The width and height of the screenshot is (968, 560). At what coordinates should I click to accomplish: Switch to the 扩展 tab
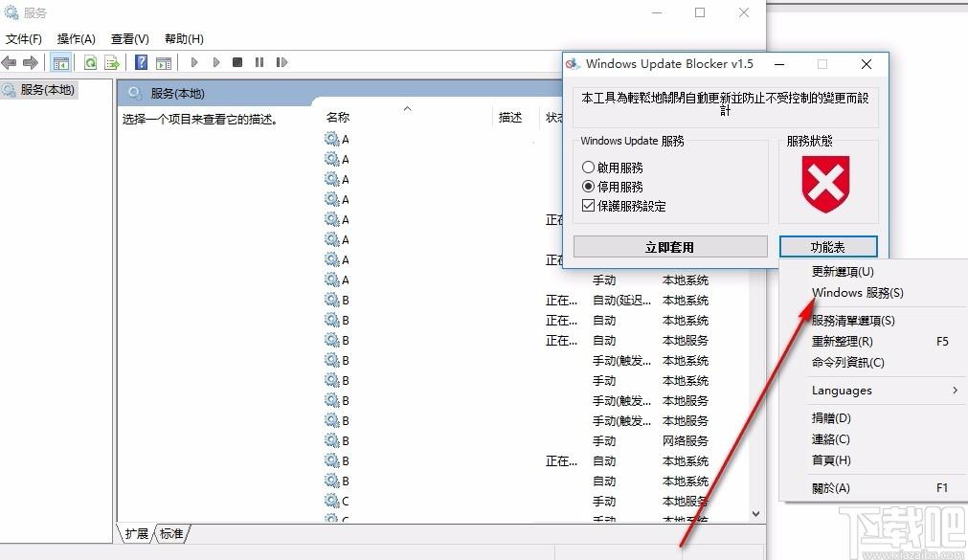pyautogui.click(x=136, y=533)
